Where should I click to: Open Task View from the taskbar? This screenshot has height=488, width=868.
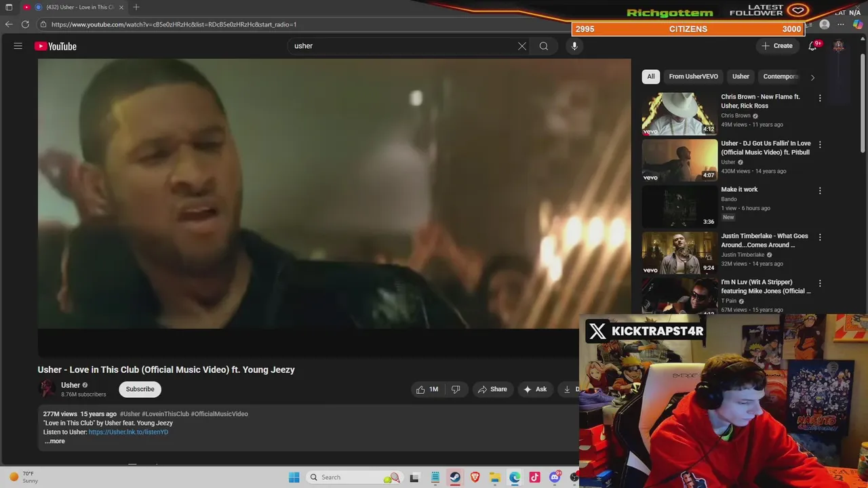coord(414,477)
